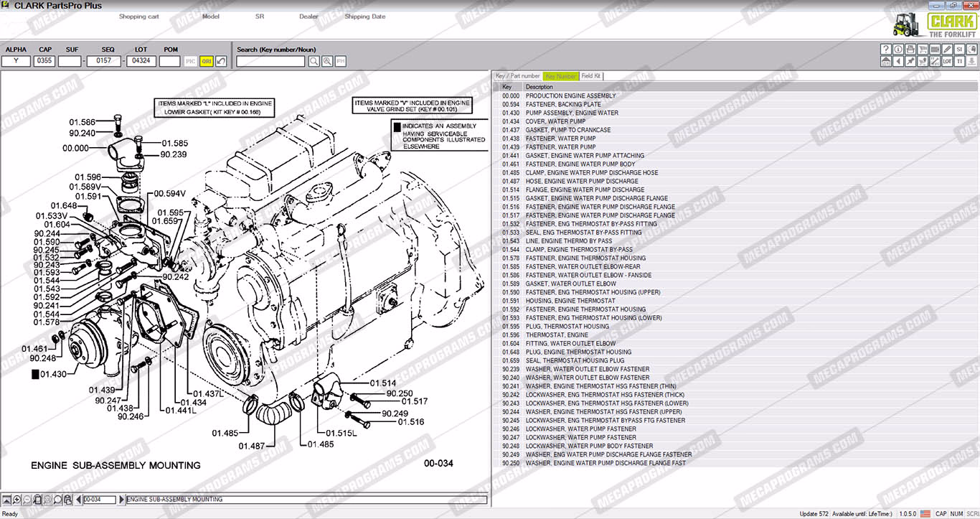Open the SR menu item
980x519 pixels.
pyautogui.click(x=260, y=17)
